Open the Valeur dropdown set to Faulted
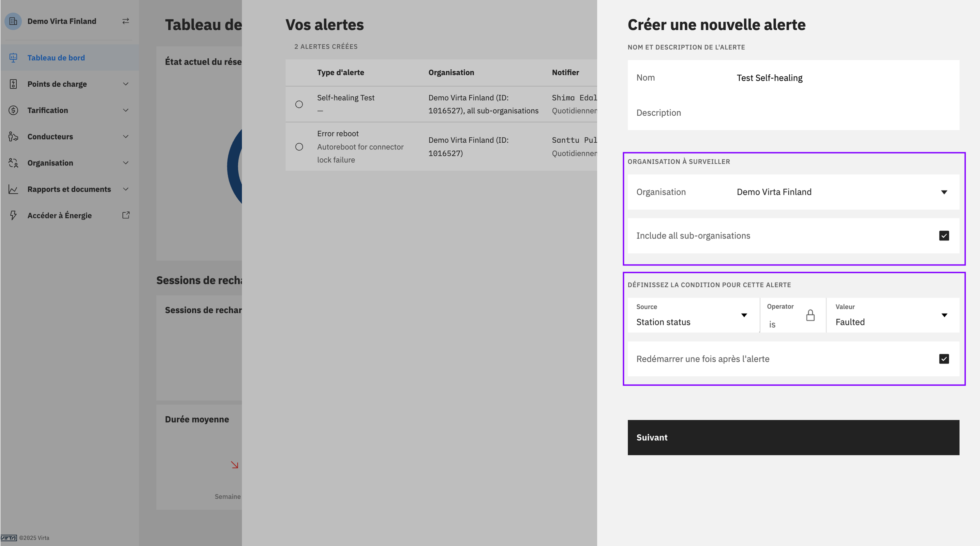The width and height of the screenshot is (980, 546). 893,315
